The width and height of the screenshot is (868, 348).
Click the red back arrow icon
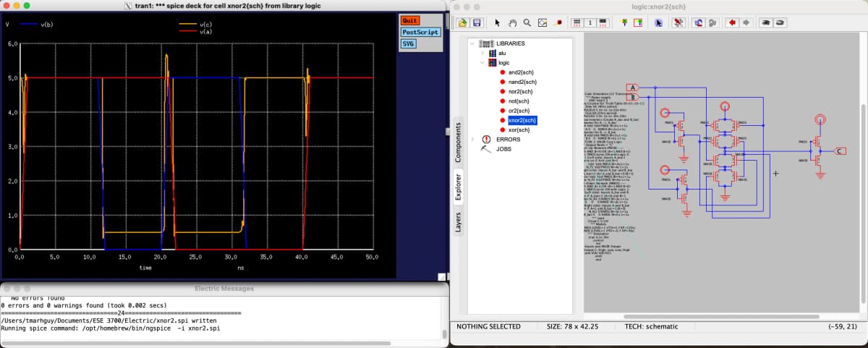click(732, 22)
